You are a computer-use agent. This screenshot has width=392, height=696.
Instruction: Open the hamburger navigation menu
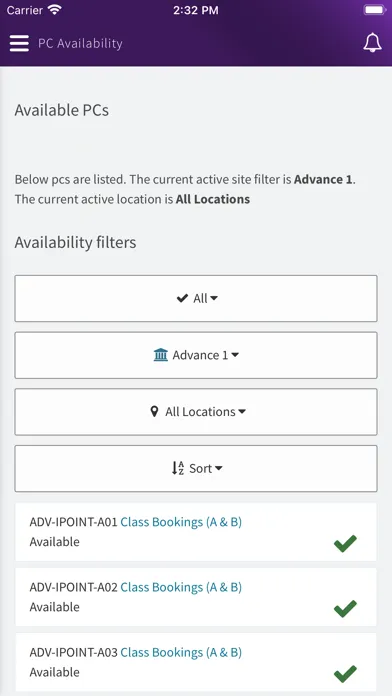click(19, 43)
